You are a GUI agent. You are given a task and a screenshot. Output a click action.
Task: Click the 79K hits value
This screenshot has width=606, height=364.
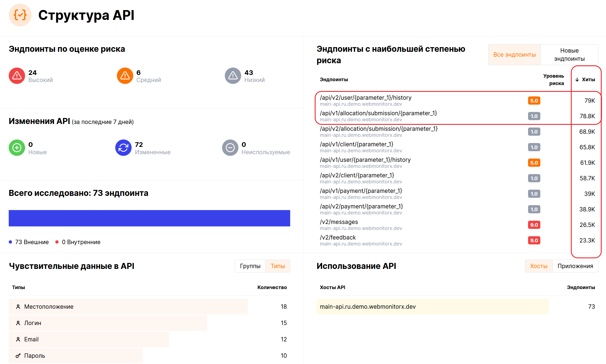click(590, 101)
